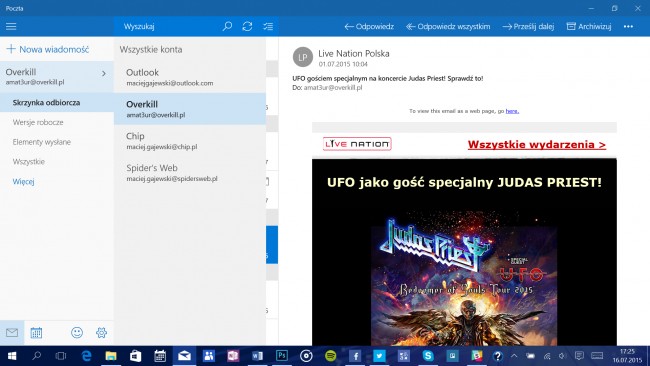Select the Chip account
Image resolution: width=650 pixels, height=366 pixels.
190,141
